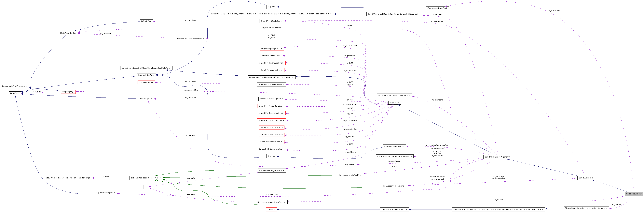The image size is (644, 212).
Task: Open the MsgStream class box
Action: [x=350, y=164]
